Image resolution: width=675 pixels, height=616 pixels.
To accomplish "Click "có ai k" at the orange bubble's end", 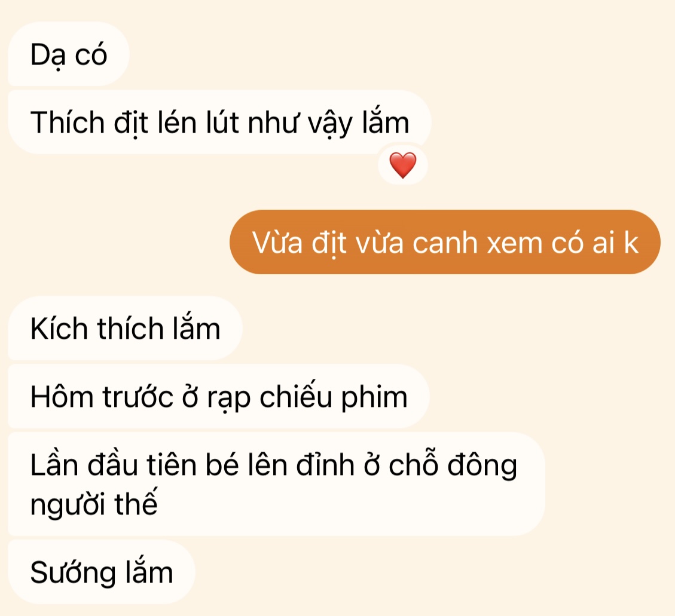I will [594, 243].
